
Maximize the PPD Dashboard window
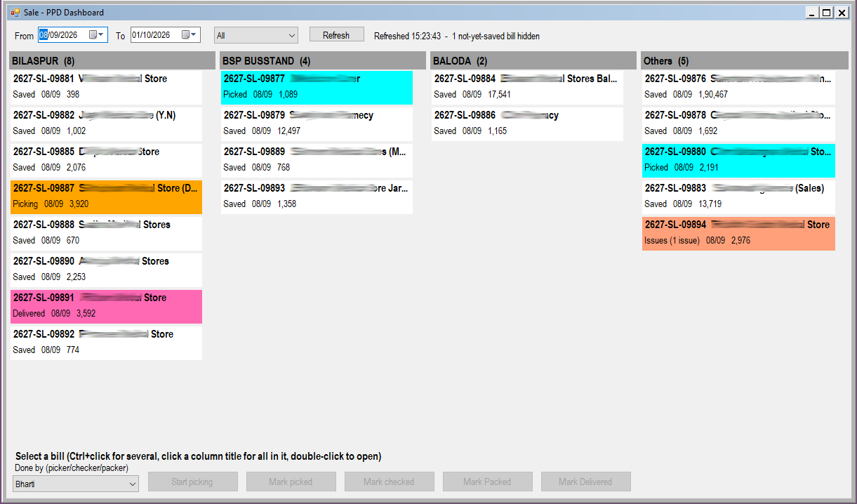[826, 13]
